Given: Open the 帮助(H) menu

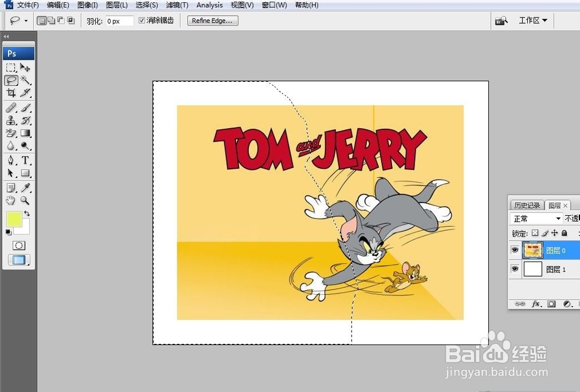Looking at the screenshot, I should click(307, 5).
